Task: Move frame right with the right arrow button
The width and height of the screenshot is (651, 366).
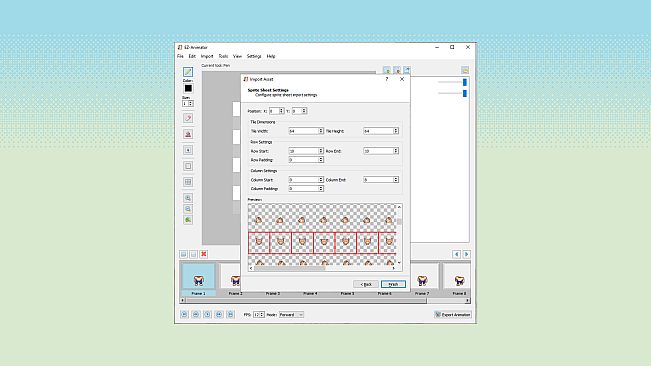Action: [466, 254]
